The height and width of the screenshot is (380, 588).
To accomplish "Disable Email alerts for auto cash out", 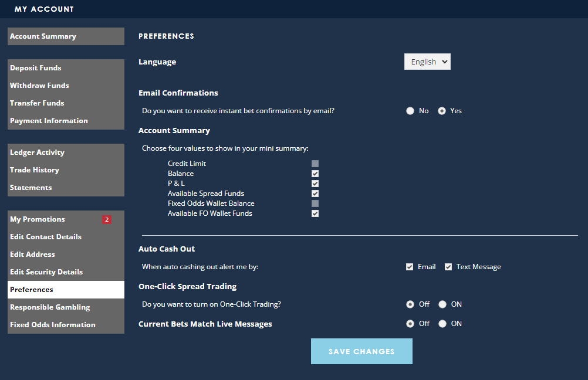I will [410, 266].
